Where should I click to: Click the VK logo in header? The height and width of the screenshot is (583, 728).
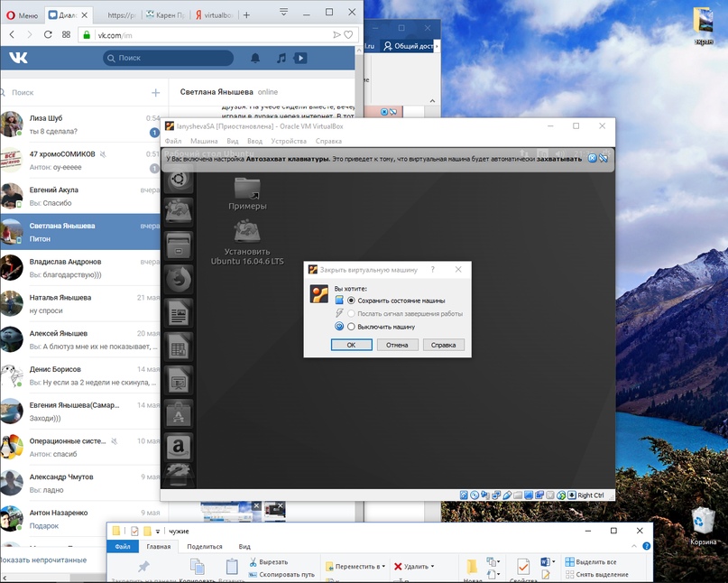pyautogui.click(x=19, y=58)
